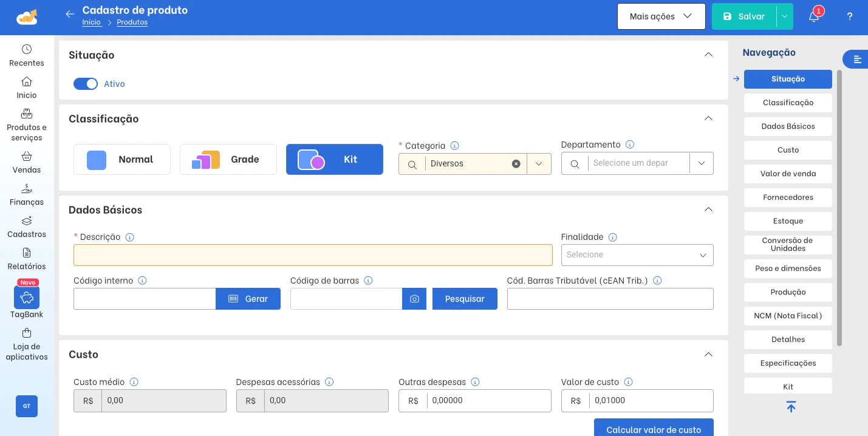This screenshot has height=436, width=868.
Task: Select the Normal product type
Action: click(x=122, y=159)
